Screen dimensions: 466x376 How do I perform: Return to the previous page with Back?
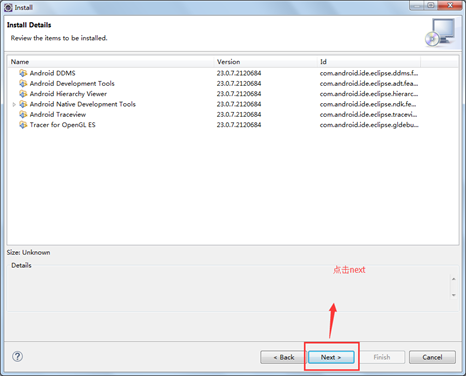[x=284, y=357]
